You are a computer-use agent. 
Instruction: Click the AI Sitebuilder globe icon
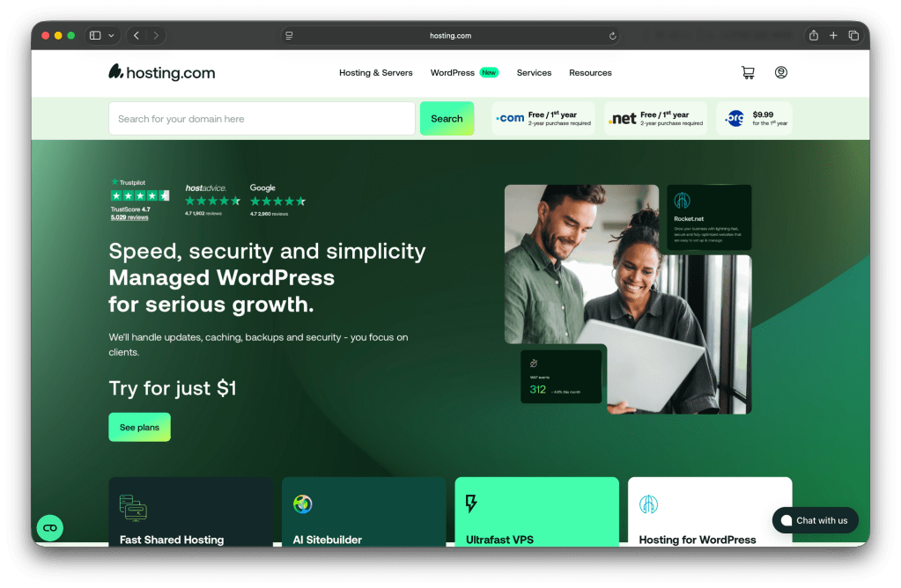pyautogui.click(x=302, y=504)
